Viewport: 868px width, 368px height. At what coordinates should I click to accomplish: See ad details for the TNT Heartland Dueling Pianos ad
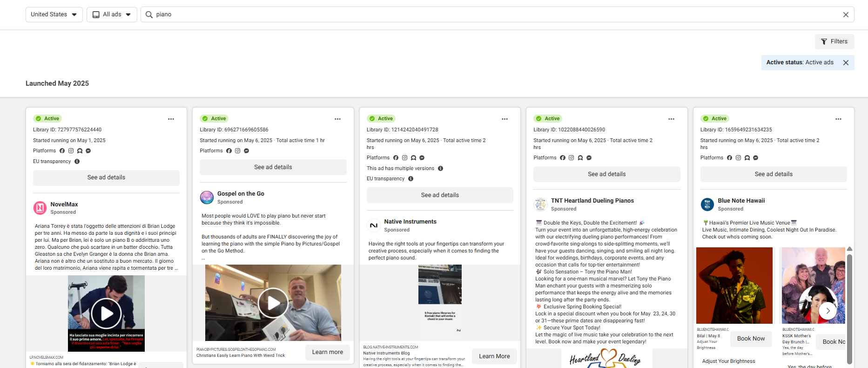[607, 174]
